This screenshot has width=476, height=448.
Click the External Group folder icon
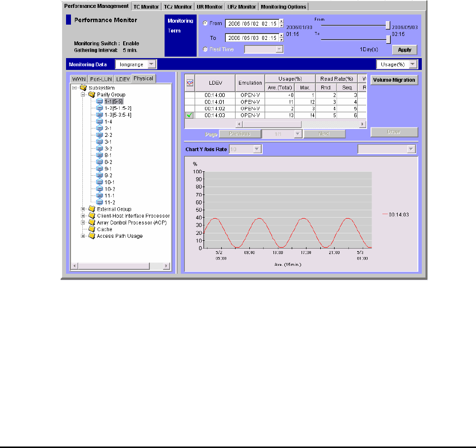pos(92,209)
